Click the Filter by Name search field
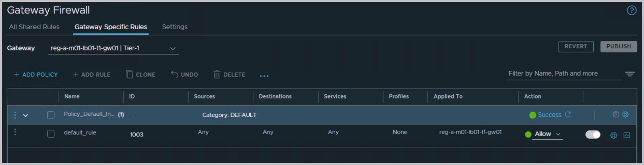The height and width of the screenshot is (165, 644). pyautogui.click(x=564, y=74)
